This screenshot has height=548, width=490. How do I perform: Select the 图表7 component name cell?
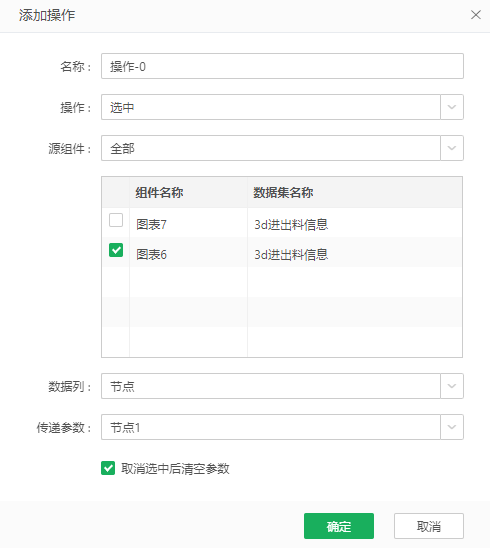[x=188, y=224]
